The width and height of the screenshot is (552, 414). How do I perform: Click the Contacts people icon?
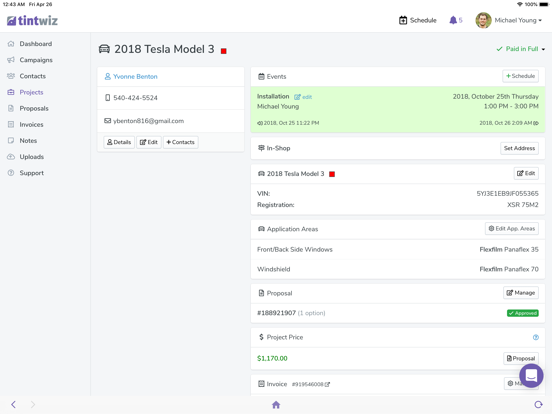pos(11,76)
